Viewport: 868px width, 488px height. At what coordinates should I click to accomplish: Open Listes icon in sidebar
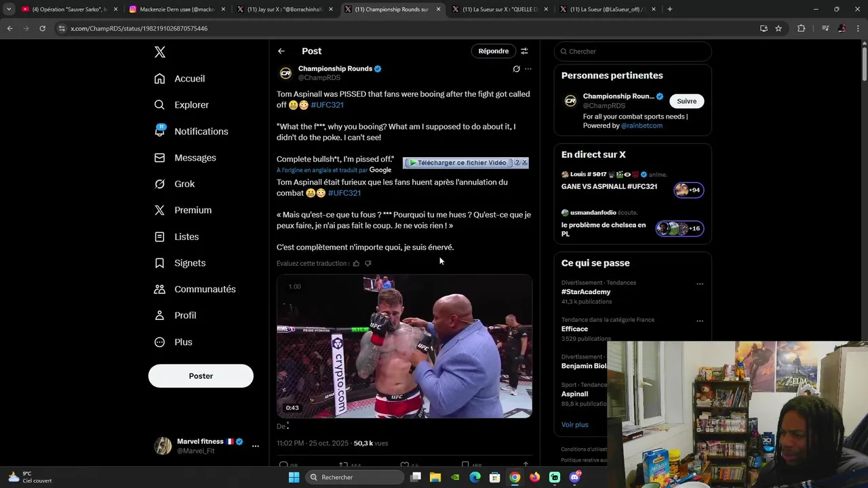point(159,237)
